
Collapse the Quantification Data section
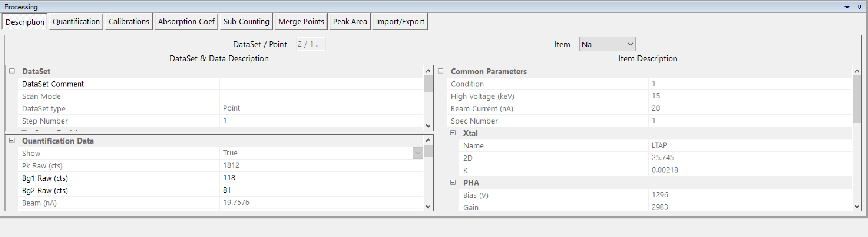(12, 140)
